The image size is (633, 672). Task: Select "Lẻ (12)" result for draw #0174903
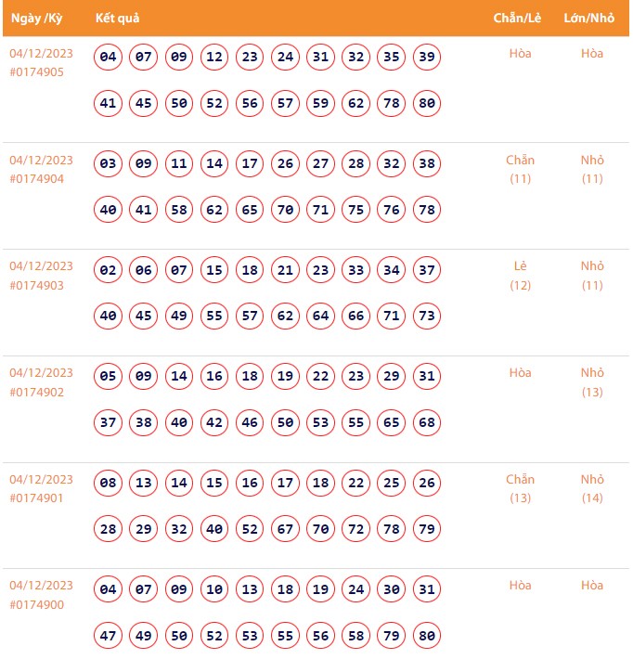[520, 276]
